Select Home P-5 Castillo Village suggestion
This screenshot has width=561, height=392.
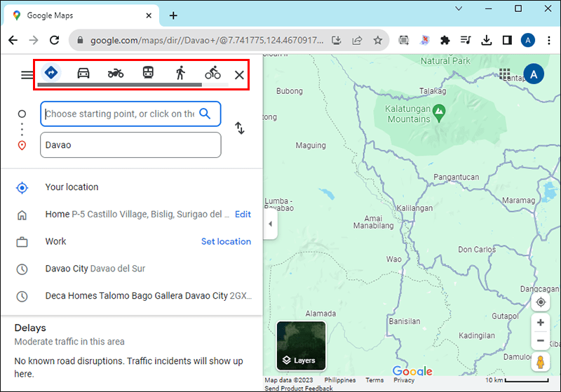click(x=132, y=215)
